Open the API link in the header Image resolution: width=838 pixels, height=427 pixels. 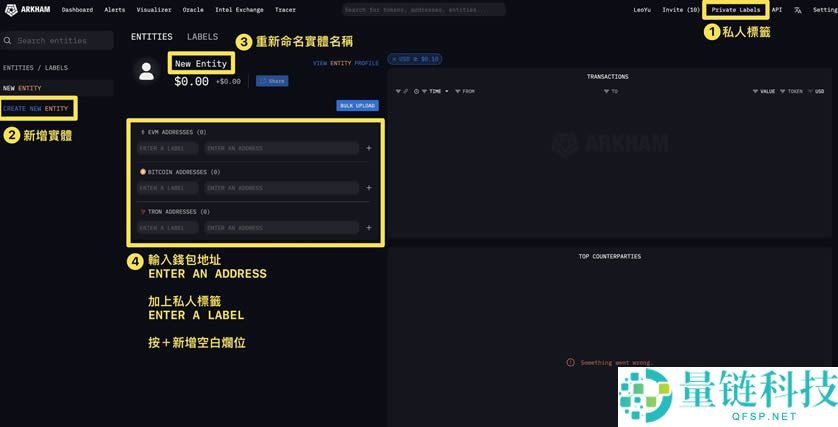point(777,10)
